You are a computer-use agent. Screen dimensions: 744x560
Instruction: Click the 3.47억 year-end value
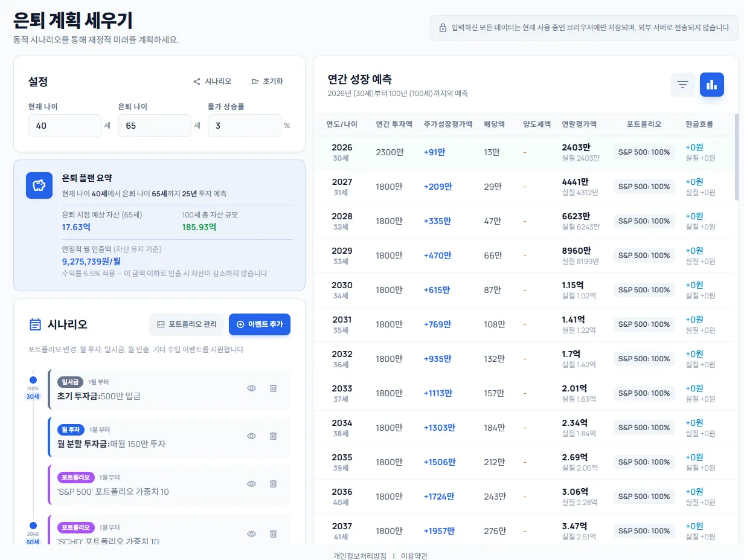coord(575,526)
